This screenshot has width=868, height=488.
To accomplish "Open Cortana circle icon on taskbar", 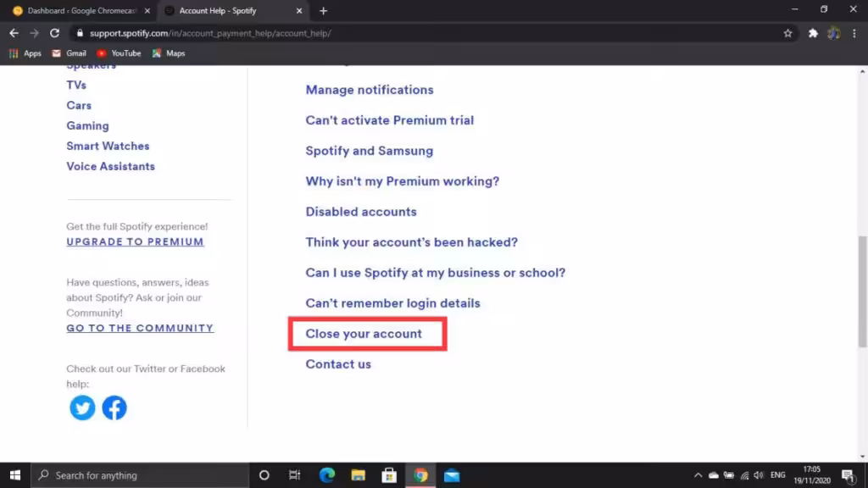I will 264,475.
